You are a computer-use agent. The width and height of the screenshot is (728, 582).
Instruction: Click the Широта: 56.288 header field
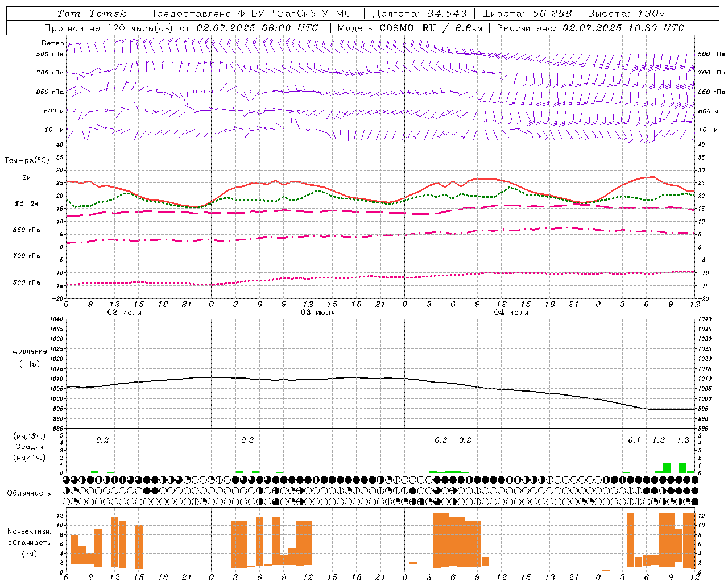pos(527,14)
